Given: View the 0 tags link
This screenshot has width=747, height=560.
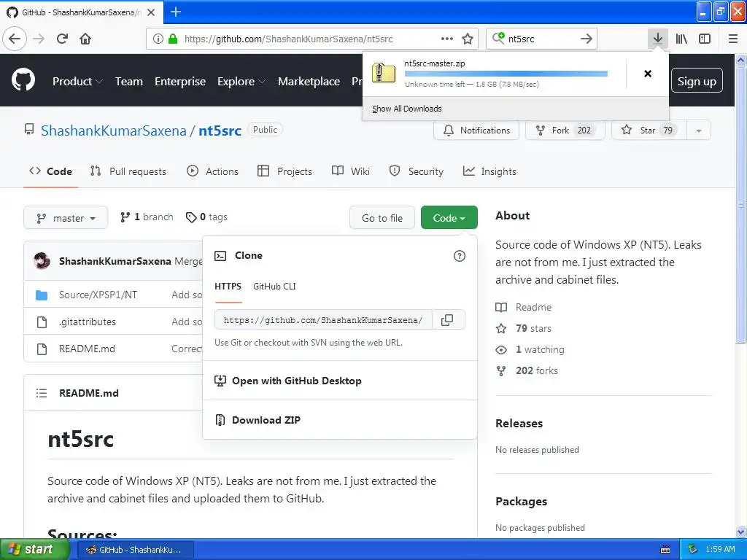Looking at the screenshot, I should pos(206,217).
